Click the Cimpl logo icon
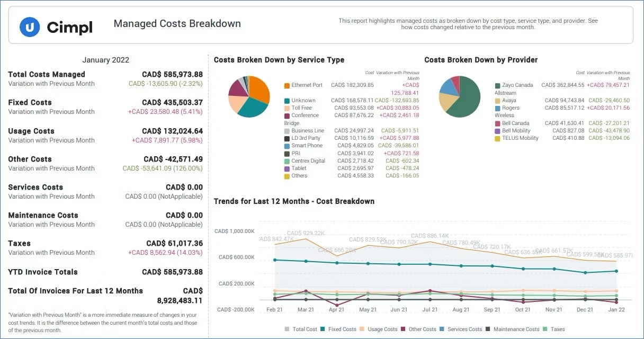Viewport: 644px width, 339px height. coord(30,26)
